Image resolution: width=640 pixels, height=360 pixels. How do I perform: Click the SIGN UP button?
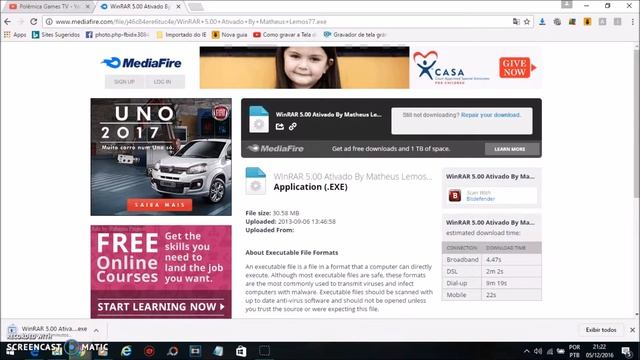tap(124, 82)
